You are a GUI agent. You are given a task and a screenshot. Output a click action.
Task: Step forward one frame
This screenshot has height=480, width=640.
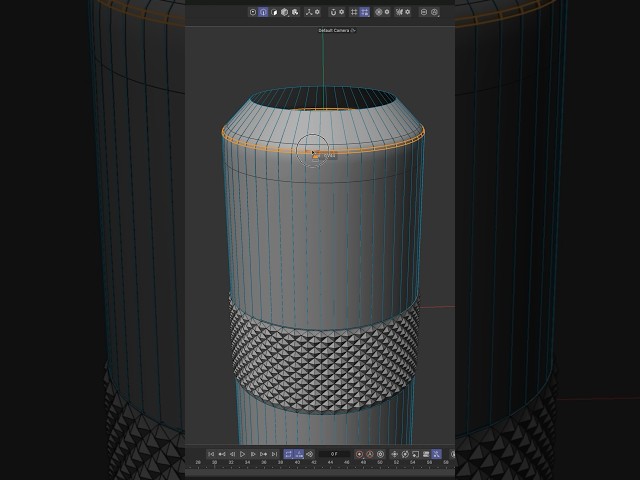[253, 454]
